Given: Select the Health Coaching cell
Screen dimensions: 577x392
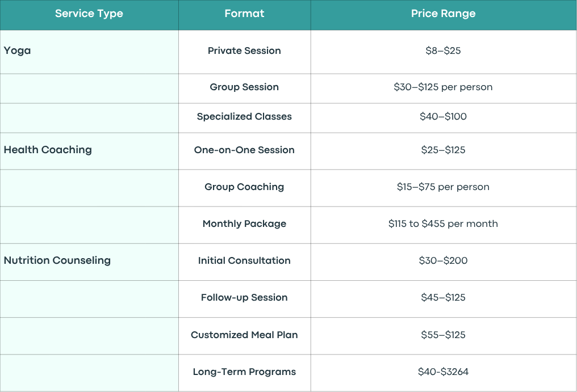Looking at the screenshot, I should tap(89, 151).
